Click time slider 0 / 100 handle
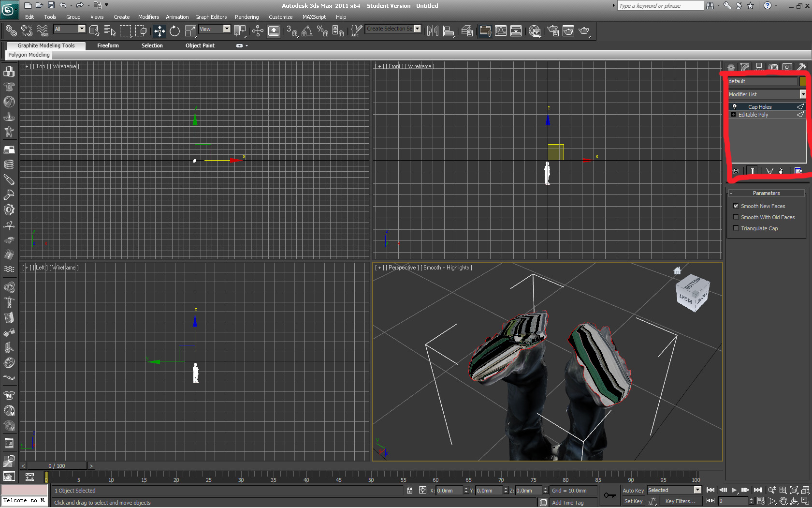 click(x=57, y=466)
